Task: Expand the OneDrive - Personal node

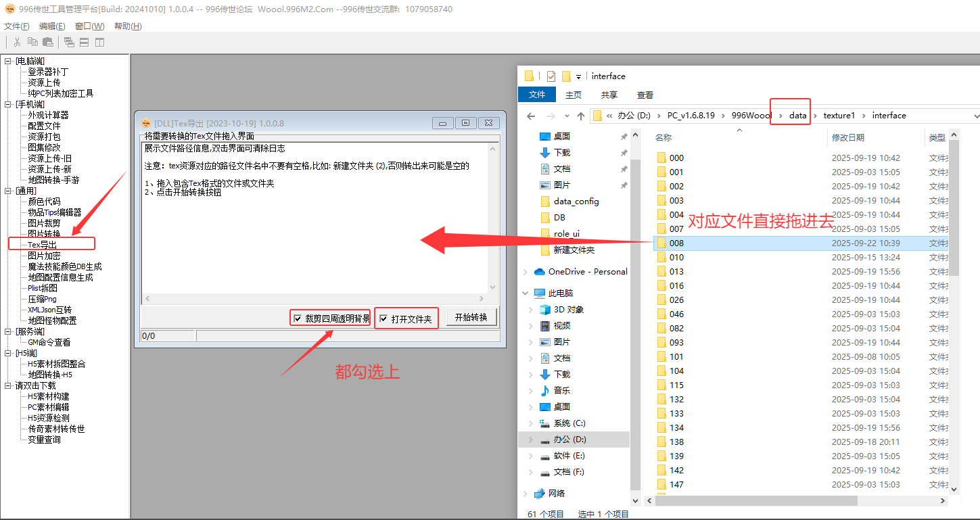Action: click(526, 272)
